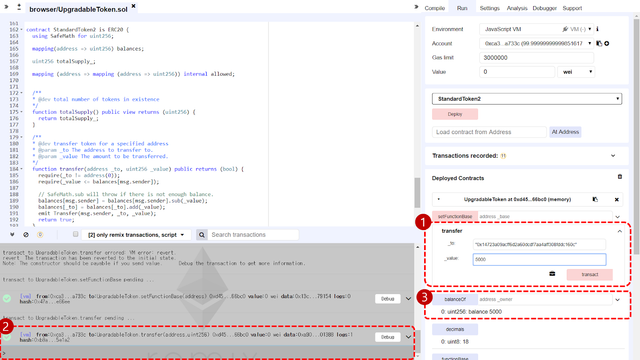Click the setFunctionBase address _base input
The image size is (640, 360).
tap(545, 216)
